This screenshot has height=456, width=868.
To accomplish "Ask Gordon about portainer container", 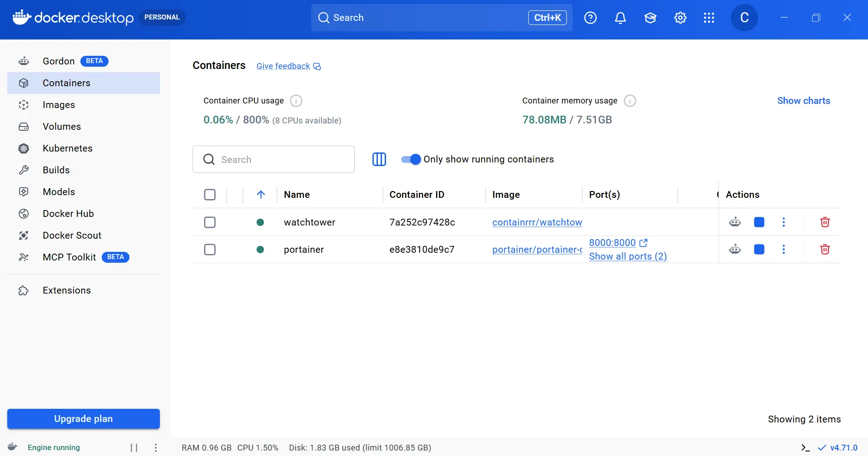I will coord(735,250).
